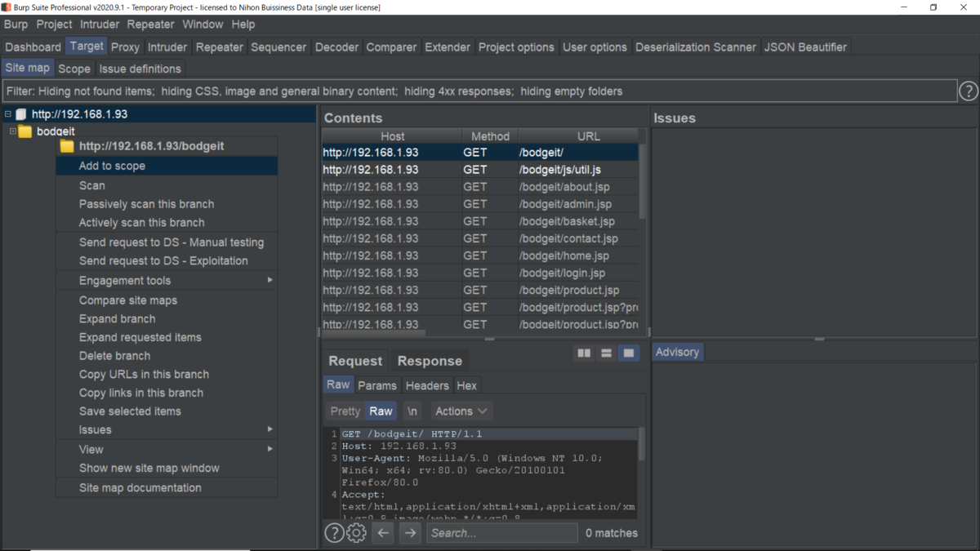The image size is (980, 551).
Task: Choose Show new site map window
Action: [x=167, y=469]
